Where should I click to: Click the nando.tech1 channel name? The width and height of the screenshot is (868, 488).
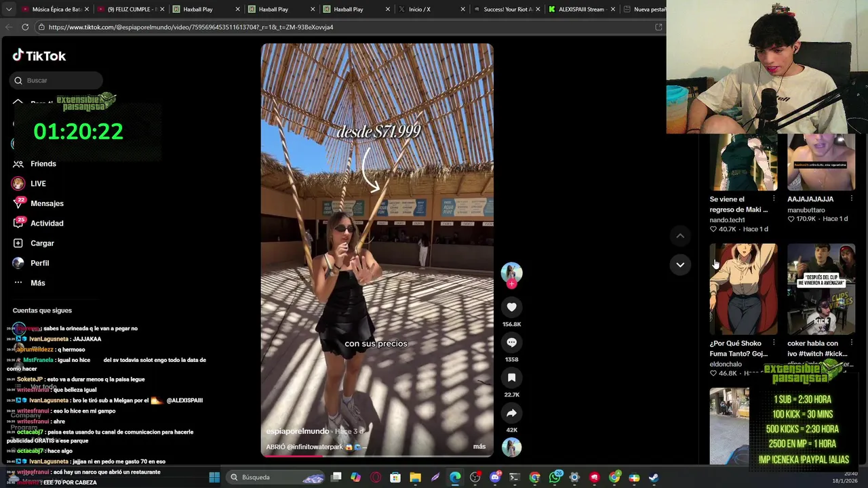[x=727, y=220]
